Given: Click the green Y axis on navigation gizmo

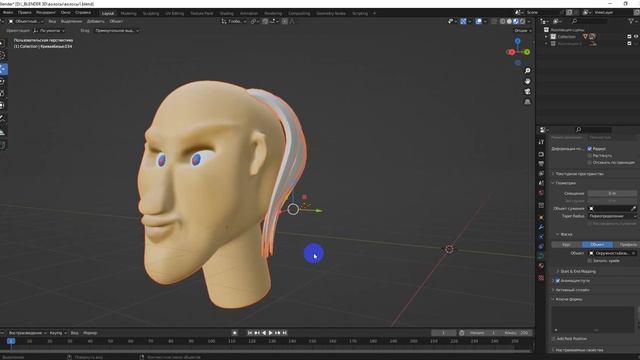Looking at the screenshot, I should click(x=527, y=52).
